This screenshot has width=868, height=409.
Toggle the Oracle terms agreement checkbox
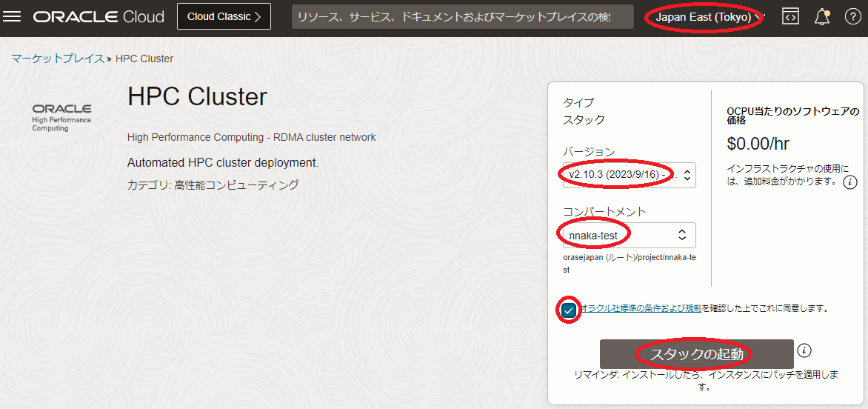tap(569, 310)
